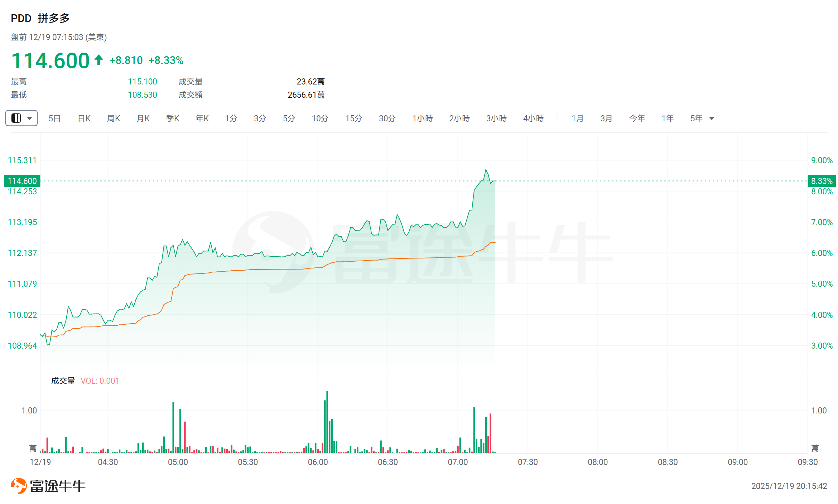Click the green price-up arrow icon

[99, 60]
